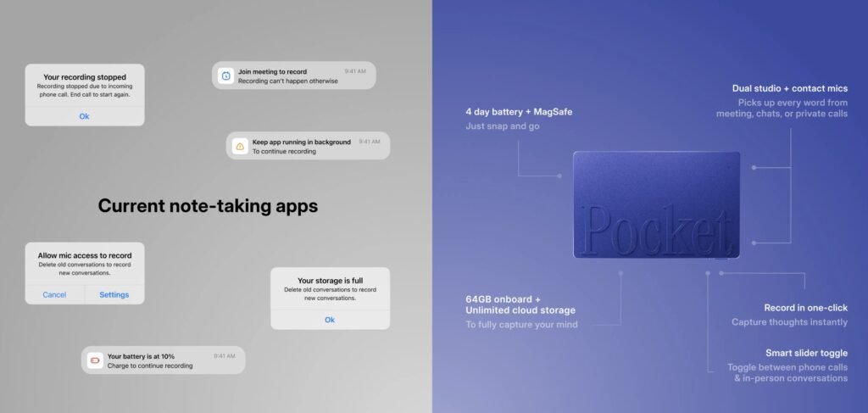Open the 'Your battery is at 10%' notification
868x413 pixels.
pyautogui.click(x=164, y=360)
